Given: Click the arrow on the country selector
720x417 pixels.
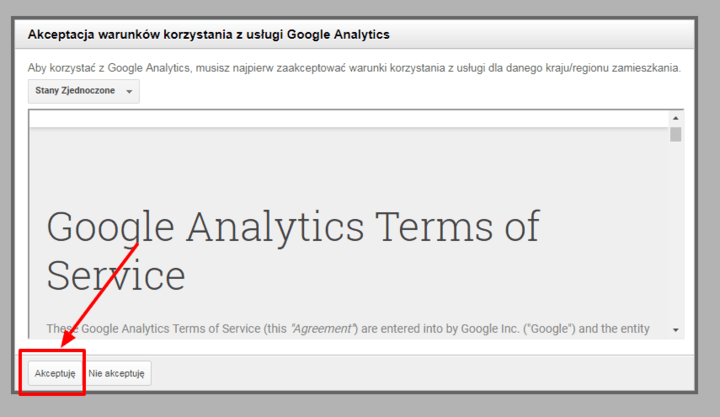Looking at the screenshot, I should (x=129, y=92).
